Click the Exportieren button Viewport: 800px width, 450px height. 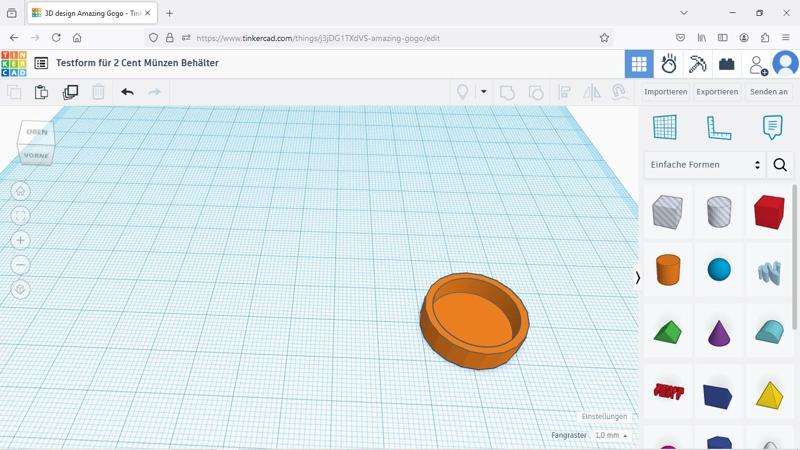[x=717, y=92]
